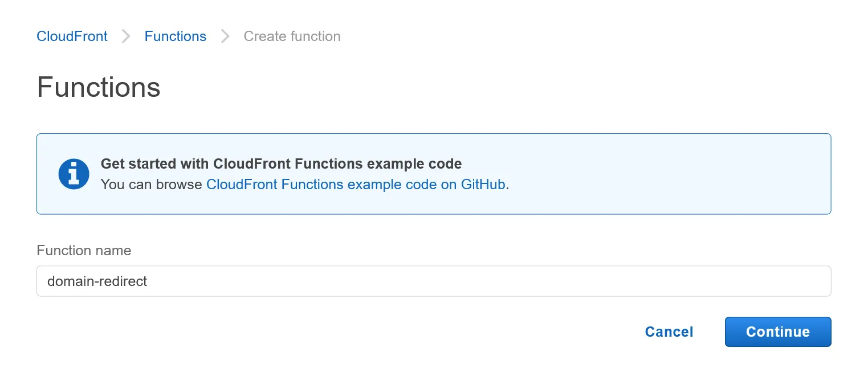Viewport: 868px width, 376px height.
Task: Select the Create function breadcrumb entry
Action: [x=292, y=36]
